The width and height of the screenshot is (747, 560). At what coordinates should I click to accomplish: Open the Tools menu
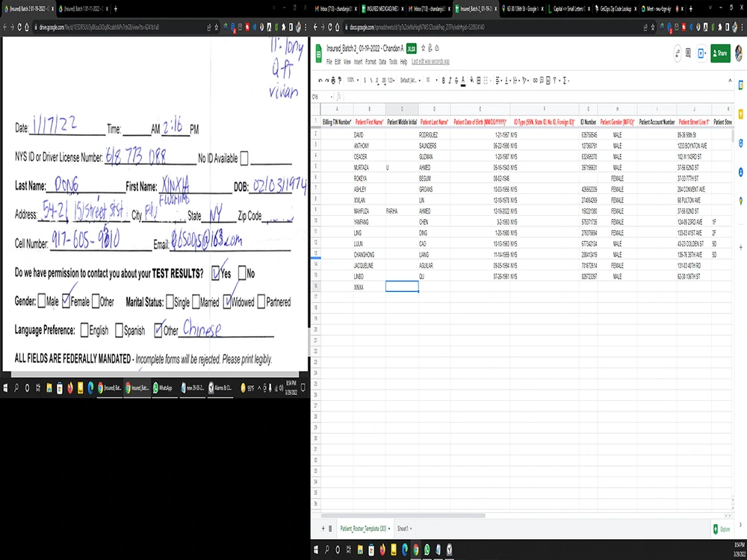tap(393, 62)
